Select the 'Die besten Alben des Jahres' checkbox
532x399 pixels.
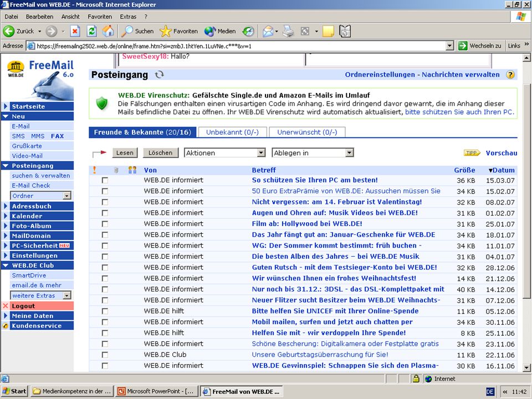pyautogui.click(x=105, y=257)
